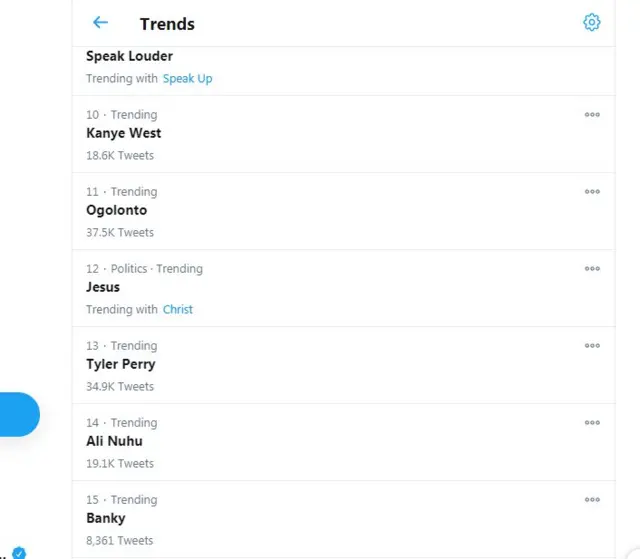Click the Speak Up trending link
Screen dimensions: 640x559
[x=188, y=79]
